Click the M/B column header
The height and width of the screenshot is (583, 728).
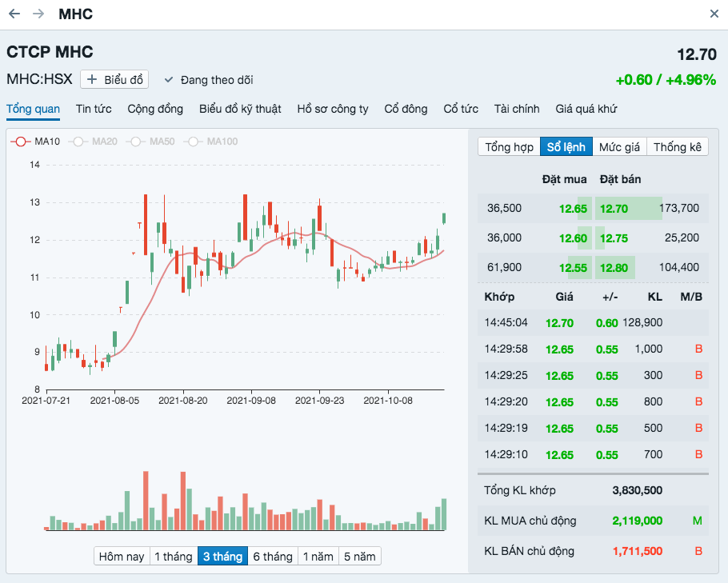[691, 297]
